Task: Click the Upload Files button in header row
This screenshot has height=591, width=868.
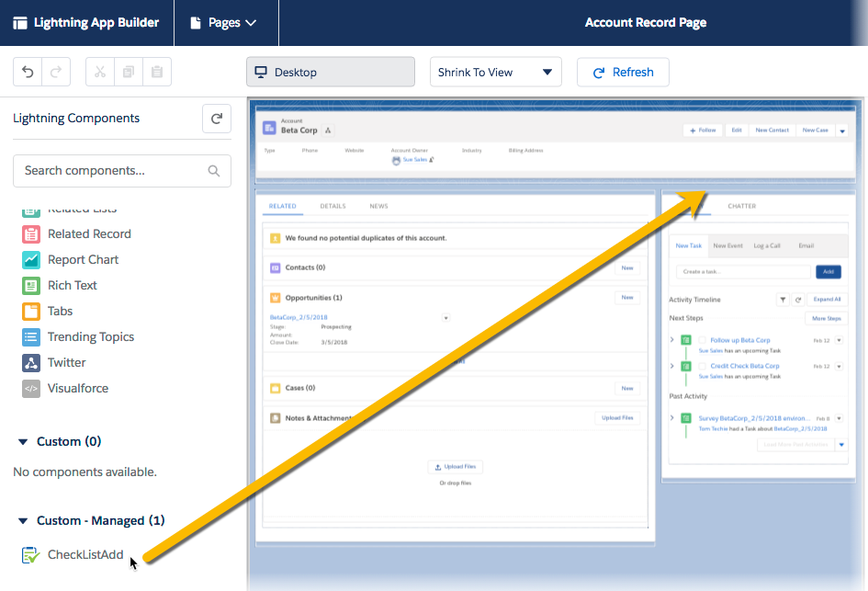Action: (x=617, y=418)
